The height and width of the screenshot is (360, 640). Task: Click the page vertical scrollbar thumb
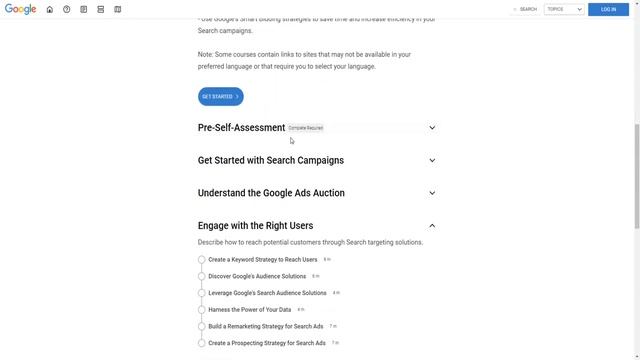pyautogui.click(x=637, y=176)
